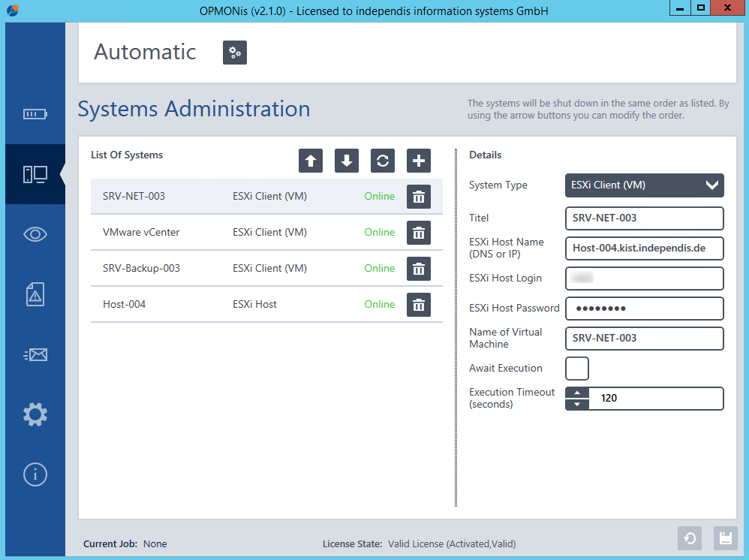This screenshot has width=749, height=560.
Task: Click the License State status text
Action: 419,543
